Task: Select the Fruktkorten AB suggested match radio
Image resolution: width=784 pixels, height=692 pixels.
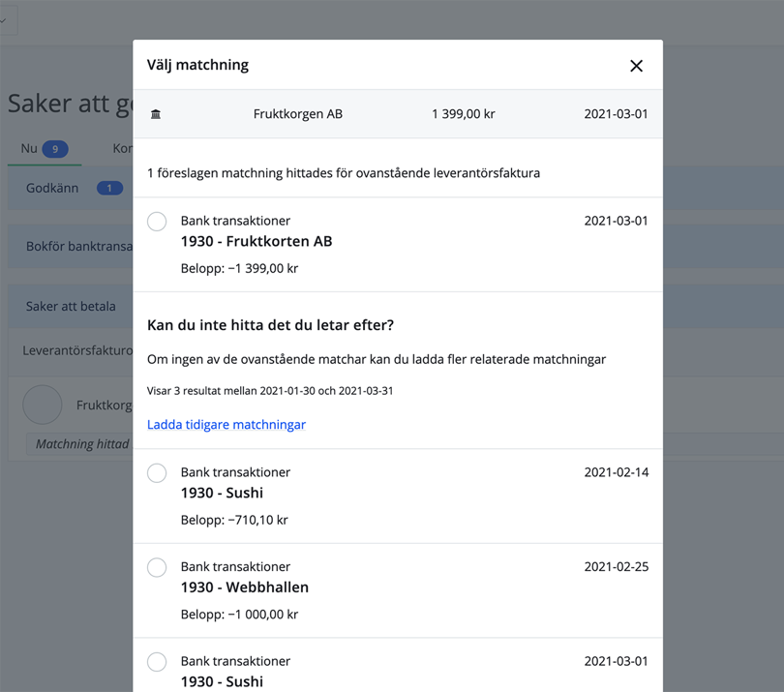Action: tap(157, 222)
